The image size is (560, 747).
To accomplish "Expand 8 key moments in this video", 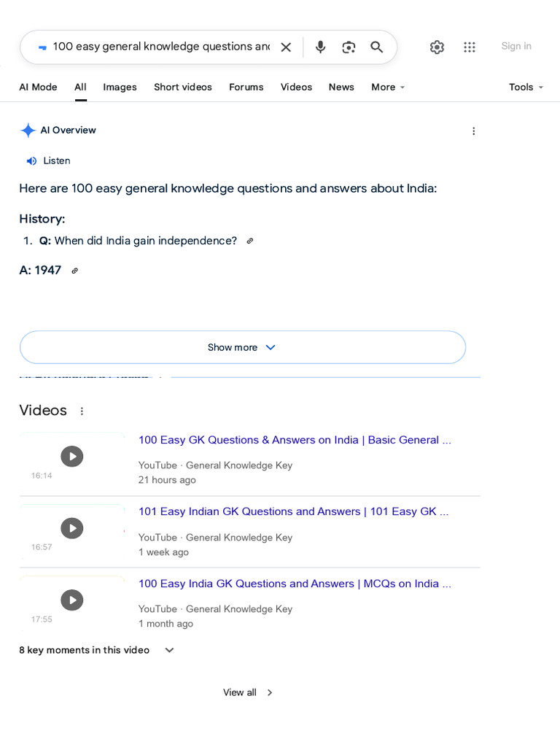I will (x=97, y=650).
